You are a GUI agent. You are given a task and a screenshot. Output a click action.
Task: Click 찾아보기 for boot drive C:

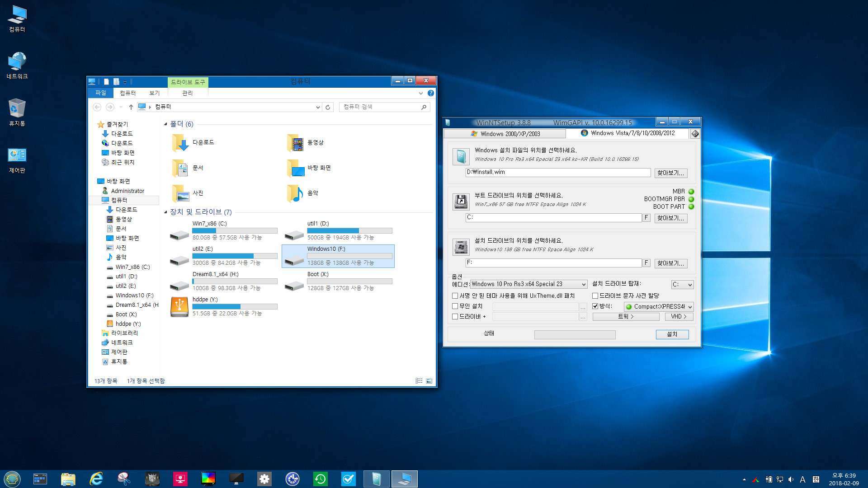(671, 218)
